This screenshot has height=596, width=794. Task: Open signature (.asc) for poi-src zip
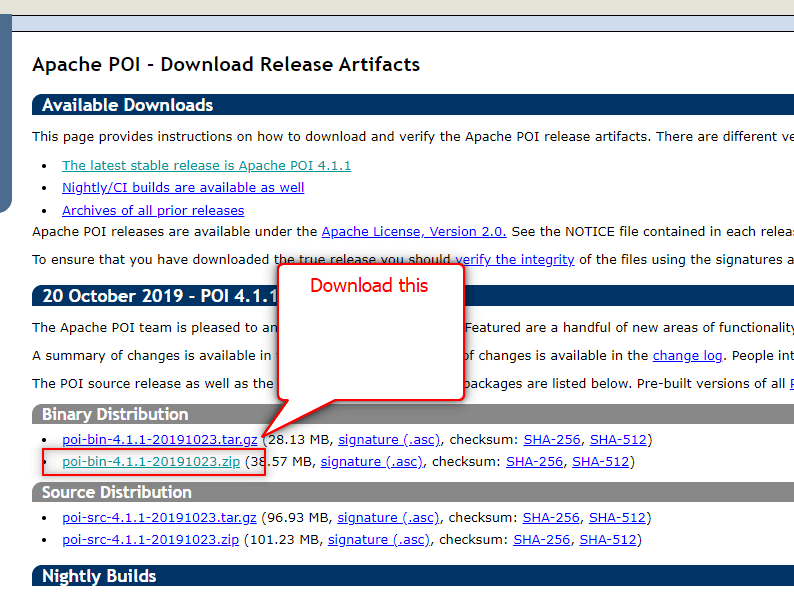click(378, 539)
